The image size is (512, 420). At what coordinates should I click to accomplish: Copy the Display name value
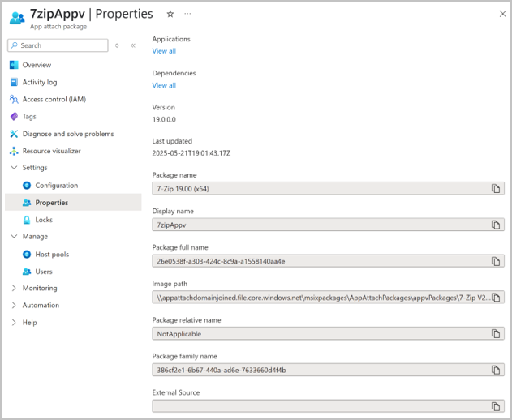[496, 225]
